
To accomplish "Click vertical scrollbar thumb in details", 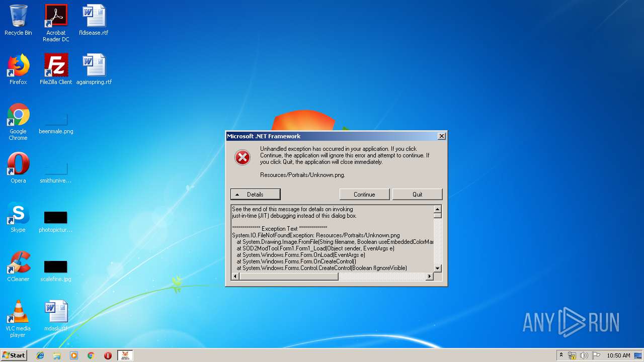I will click(437, 215).
